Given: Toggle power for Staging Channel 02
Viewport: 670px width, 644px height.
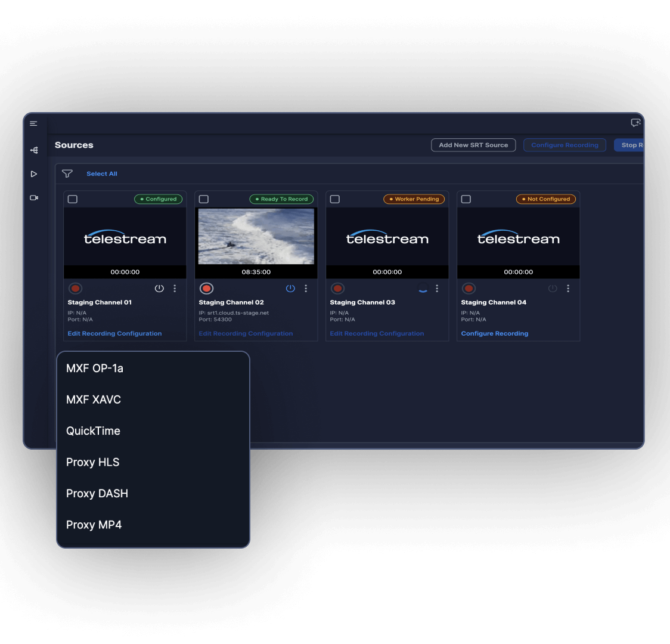Looking at the screenshot, I should tap(290, 289).
